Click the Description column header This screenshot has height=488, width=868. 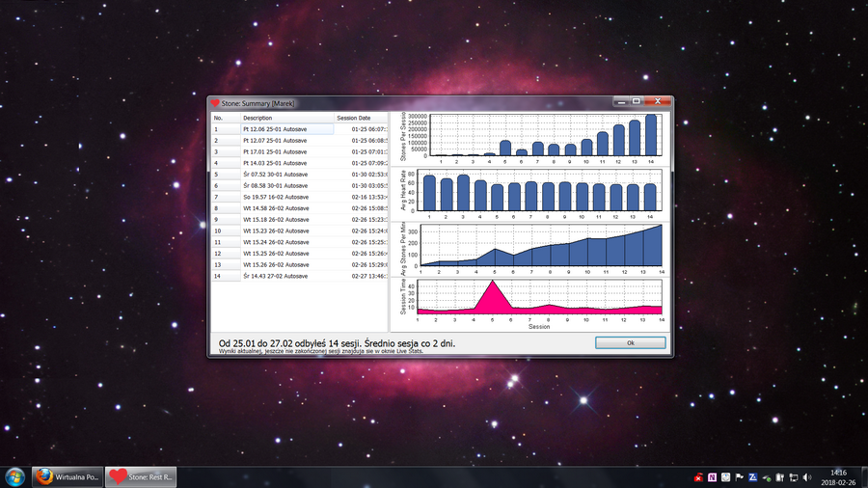tap(258, 118)
